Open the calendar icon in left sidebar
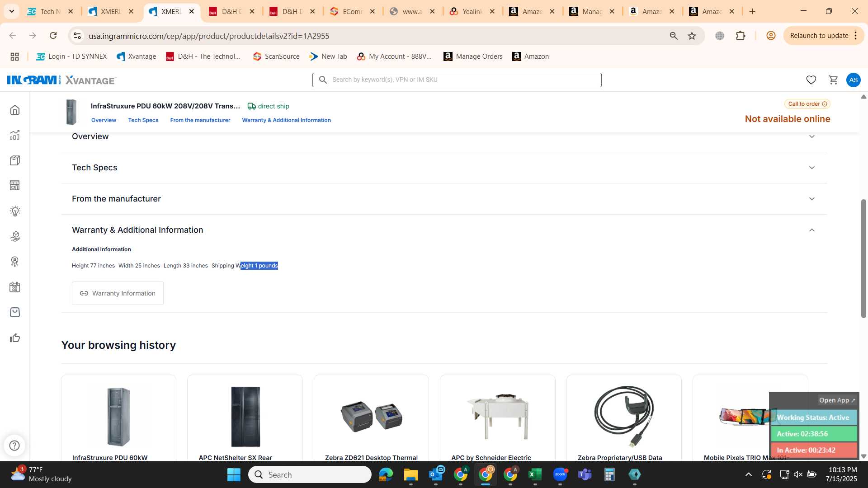Image resolution: width=868 pixels, height=488 pixels. pyautogui.click(x=15, y=287)
